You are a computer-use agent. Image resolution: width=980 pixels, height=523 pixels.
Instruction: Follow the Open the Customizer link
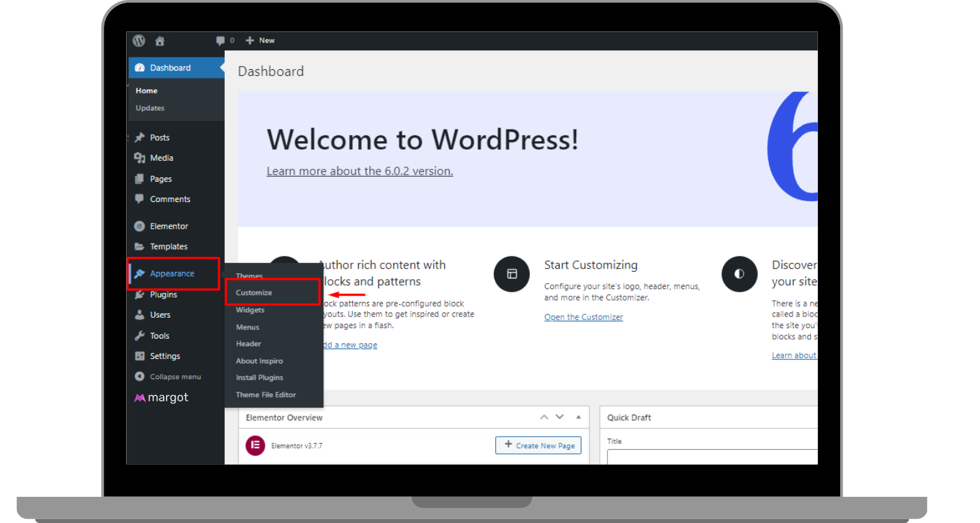coord(583,317)
